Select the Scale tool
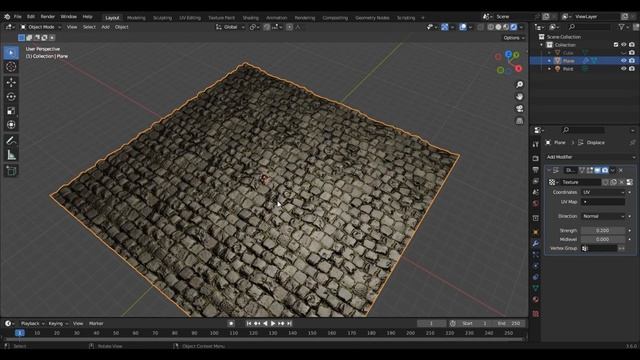The width and height of the screenshot is (640, 360). click(x=11, y=111)
